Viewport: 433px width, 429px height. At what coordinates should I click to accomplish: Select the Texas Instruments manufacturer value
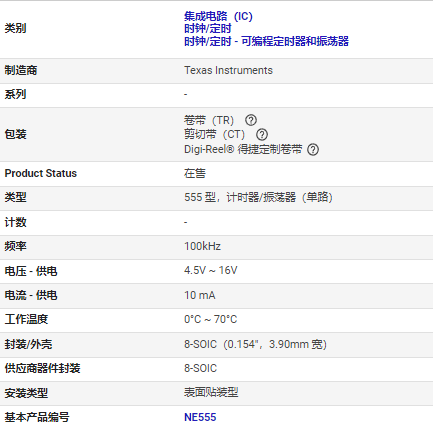(228, 70)
